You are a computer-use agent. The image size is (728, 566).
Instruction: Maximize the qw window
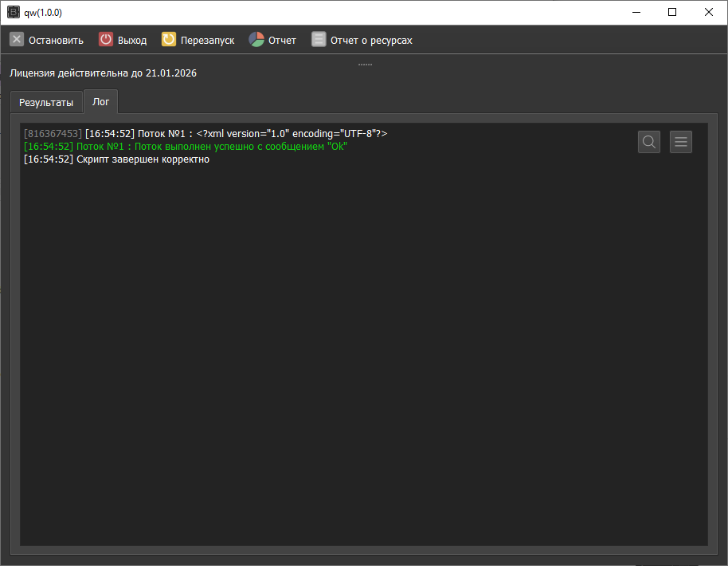click(x=672, y=12)
